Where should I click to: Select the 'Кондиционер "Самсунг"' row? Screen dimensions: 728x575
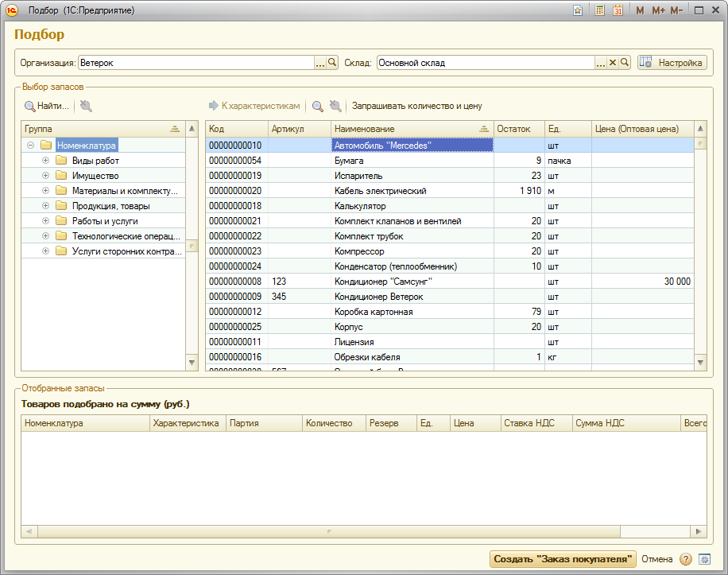point(383,282)
